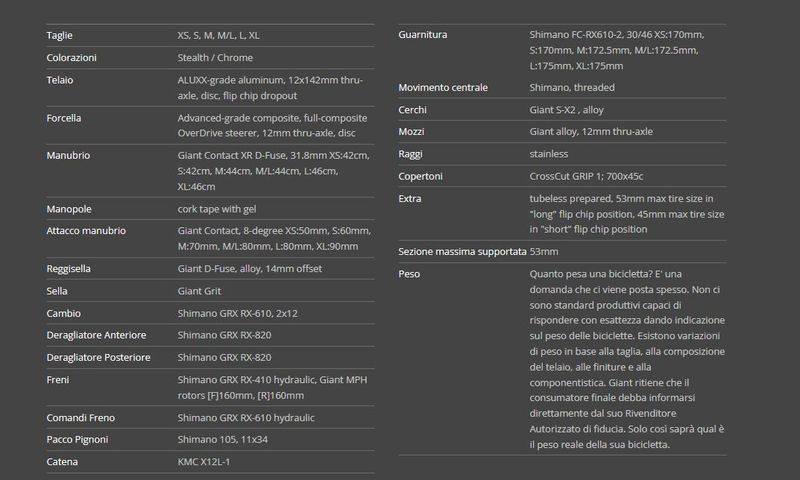Select the 'Guarnitura' label
Viewport: 800px width, 480px height.
[x=422, y=35]
